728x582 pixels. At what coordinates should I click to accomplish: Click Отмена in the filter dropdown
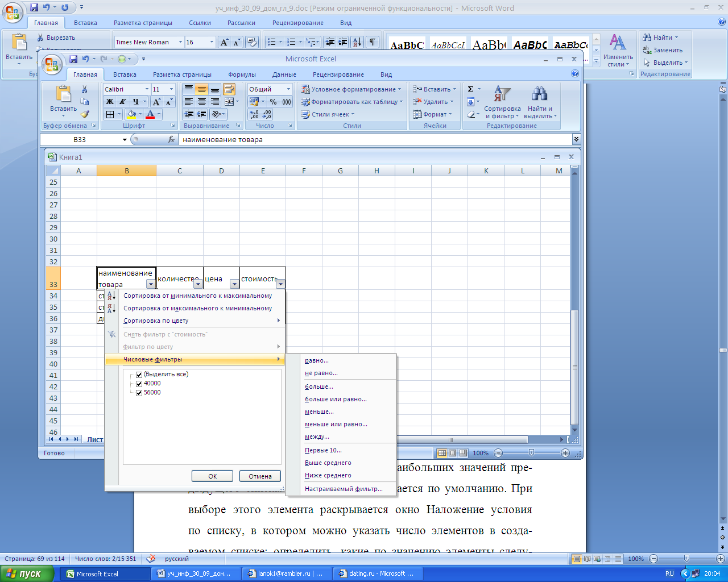260,476
